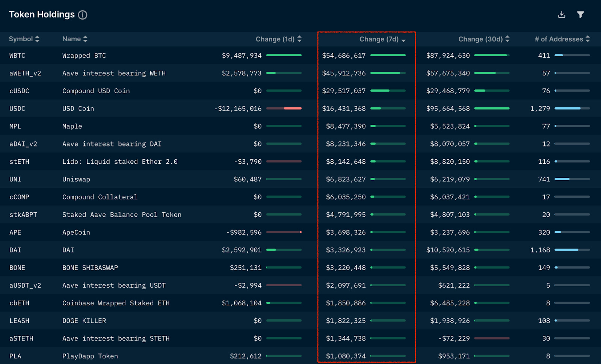The height and width of the screenshot is (364, 601).
Task: Click the Token Holdings info icon
Action: pyautogui.click(x=83, y=15)
